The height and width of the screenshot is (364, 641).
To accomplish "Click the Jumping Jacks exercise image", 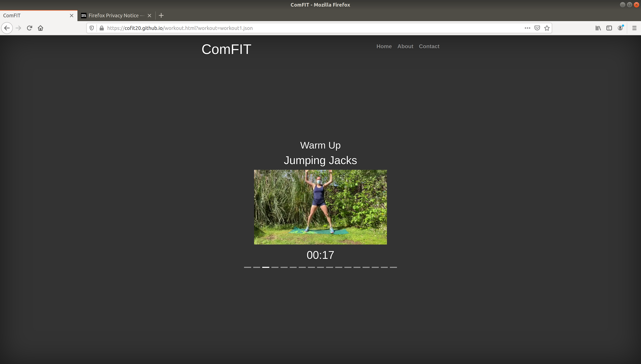I will [320, 207].
